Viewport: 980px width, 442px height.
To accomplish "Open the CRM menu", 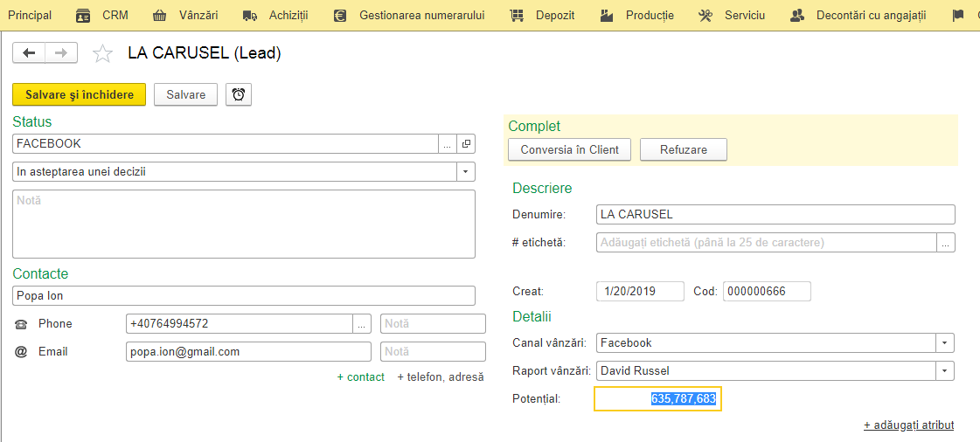I will 102,16.
